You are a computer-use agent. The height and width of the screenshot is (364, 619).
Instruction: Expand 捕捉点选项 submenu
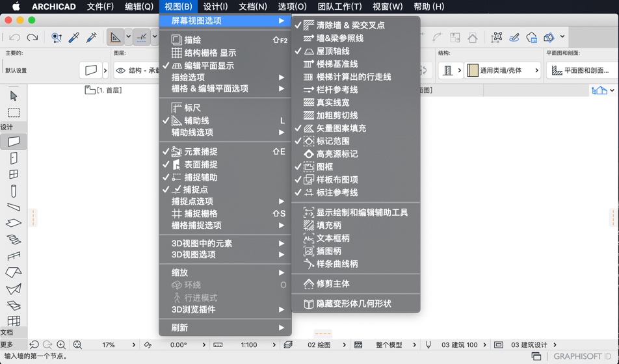pos(225,201)
